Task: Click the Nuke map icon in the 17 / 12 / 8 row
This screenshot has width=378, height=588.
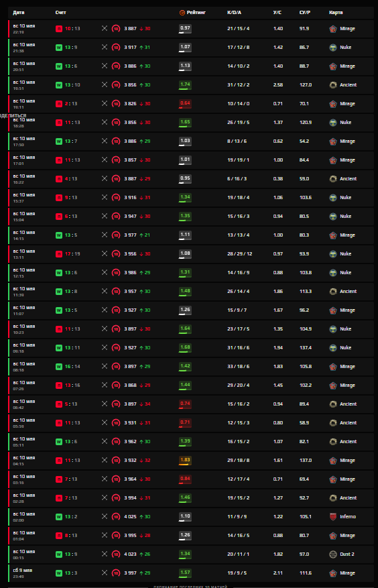Action: pos(332,47)
